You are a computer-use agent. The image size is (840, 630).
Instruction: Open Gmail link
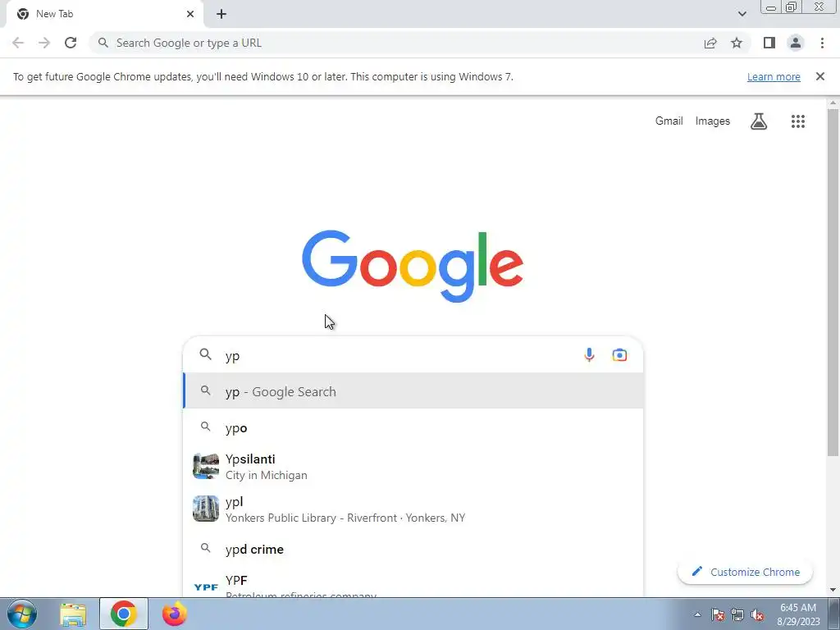669,121
